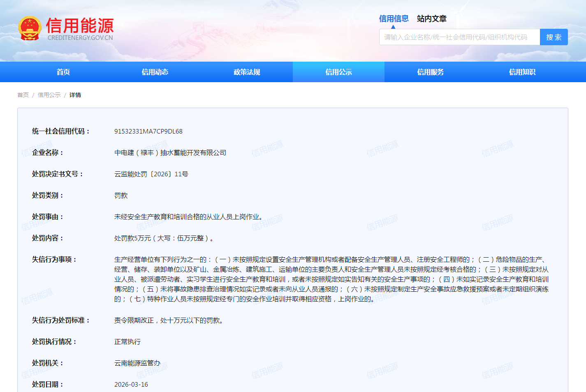
Task: Click the penalty document number 云监能处罚〔2026〕11号
Action: click(x=151, y=174)
